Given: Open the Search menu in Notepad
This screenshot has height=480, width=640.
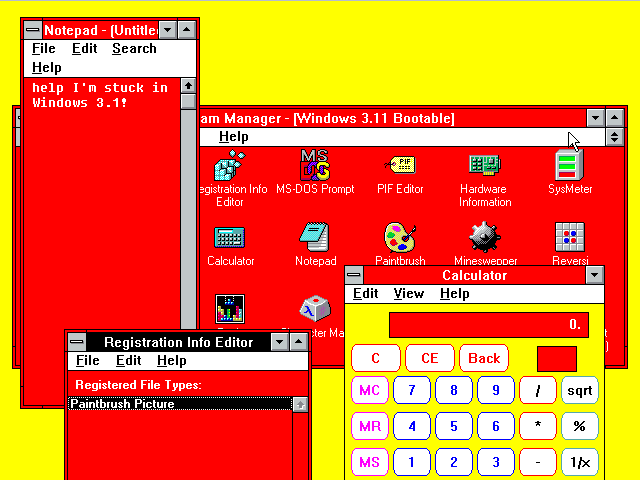Looking at the screenshot, I should [x=134, y=48].
